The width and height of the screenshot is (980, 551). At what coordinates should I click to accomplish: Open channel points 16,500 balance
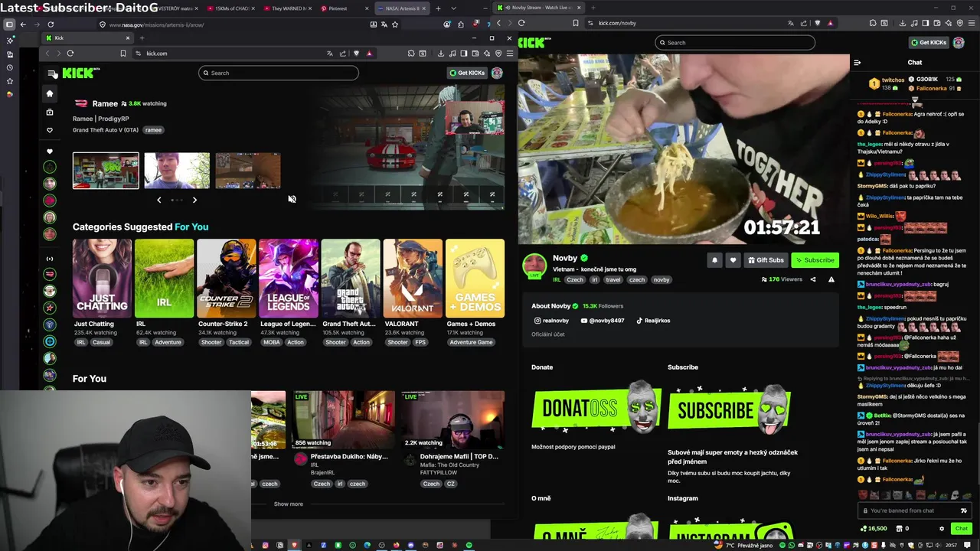click(874, 529)
